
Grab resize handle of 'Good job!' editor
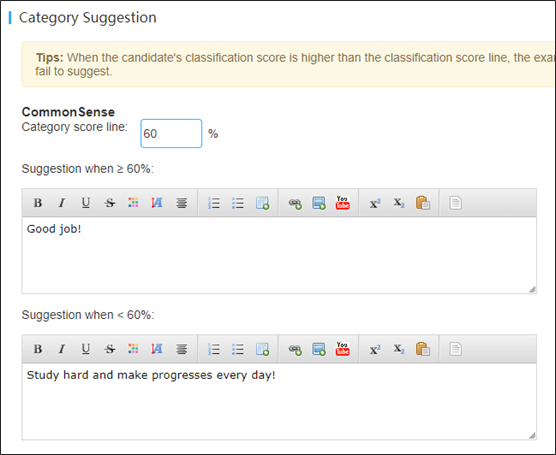coord(532,289)
